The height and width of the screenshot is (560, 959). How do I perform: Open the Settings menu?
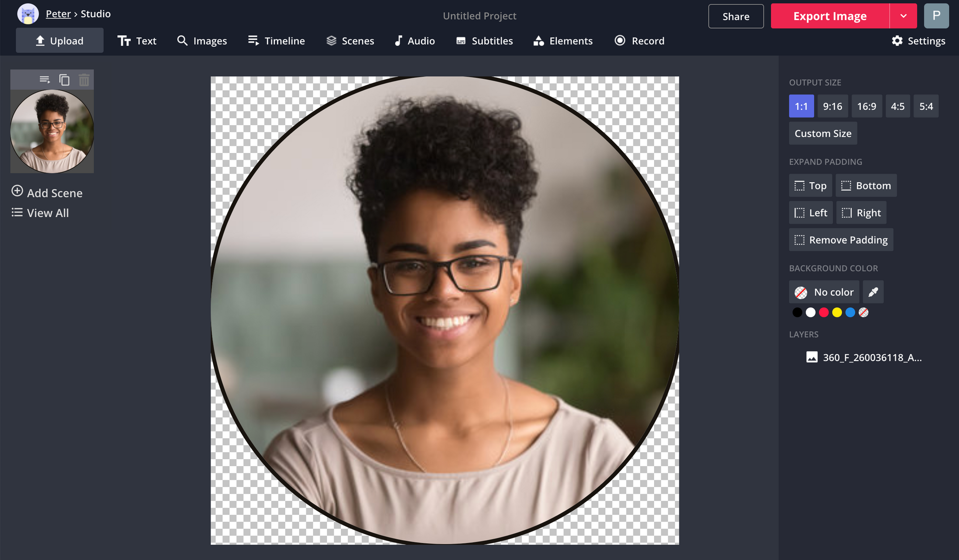[x=918, y=41]
